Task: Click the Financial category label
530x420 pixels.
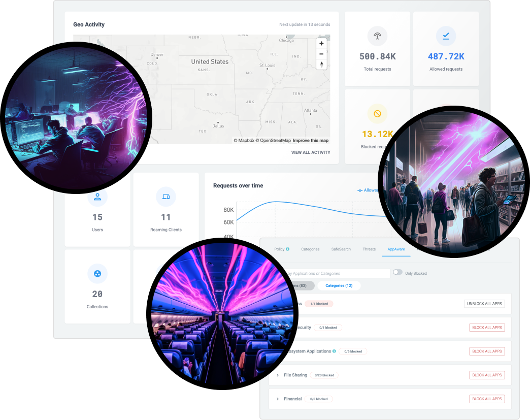Action: 293,399
